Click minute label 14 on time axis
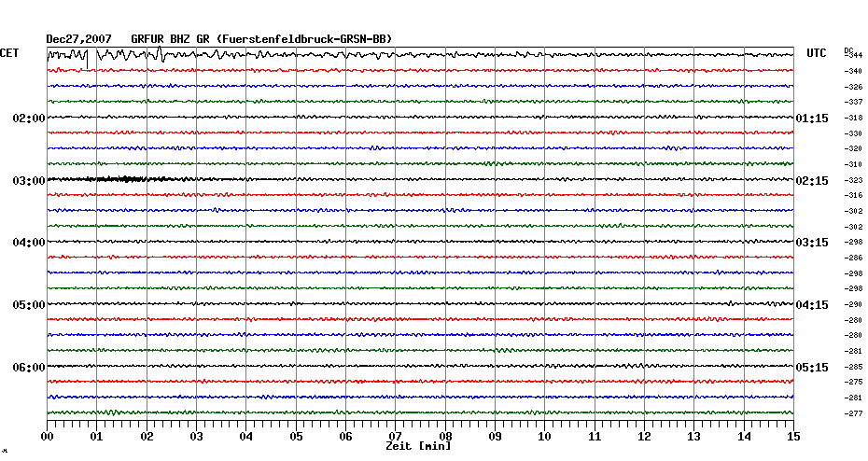This screenshot has height=461, width=868. pyautogui.click(x=744, y=436)
